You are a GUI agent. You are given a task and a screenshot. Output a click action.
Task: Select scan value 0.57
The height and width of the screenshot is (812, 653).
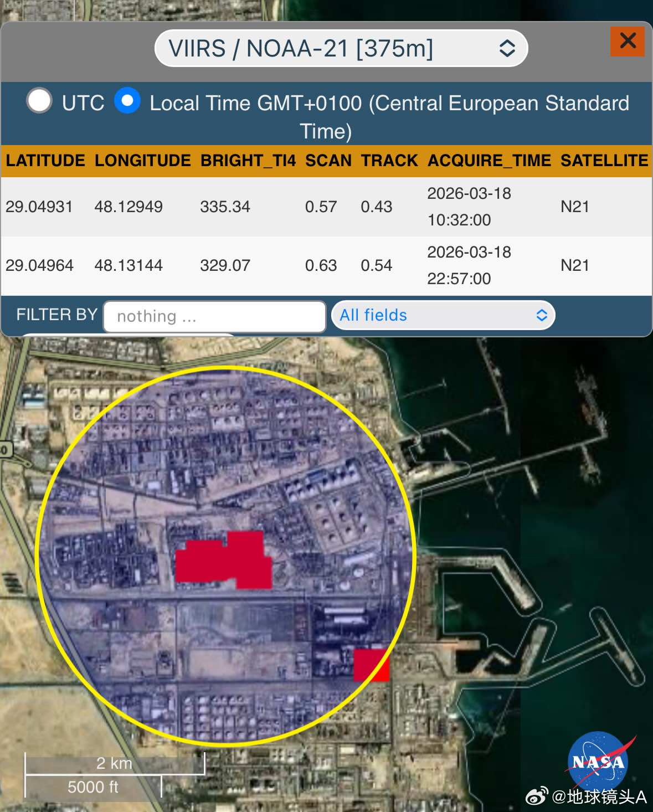[321, 207]
